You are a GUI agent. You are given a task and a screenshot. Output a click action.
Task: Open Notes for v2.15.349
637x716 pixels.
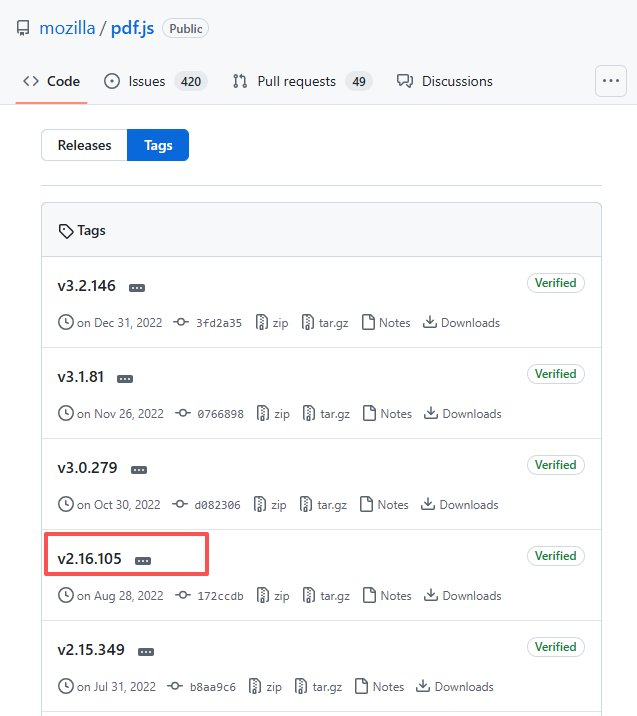[380, 686]
